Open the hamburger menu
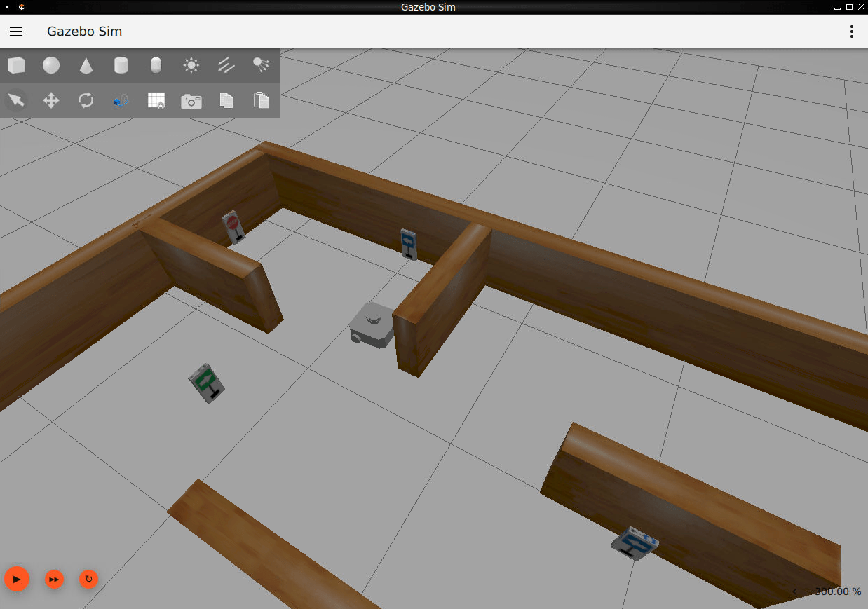 (x=16, y=32)
